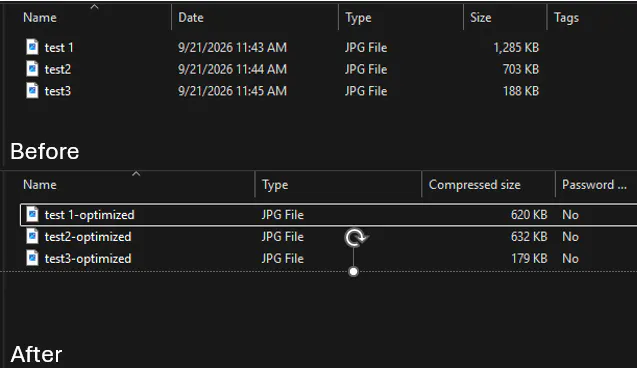The image size is (637, 368).
Task: Sort by Date column header
Action: coord(191,17)
